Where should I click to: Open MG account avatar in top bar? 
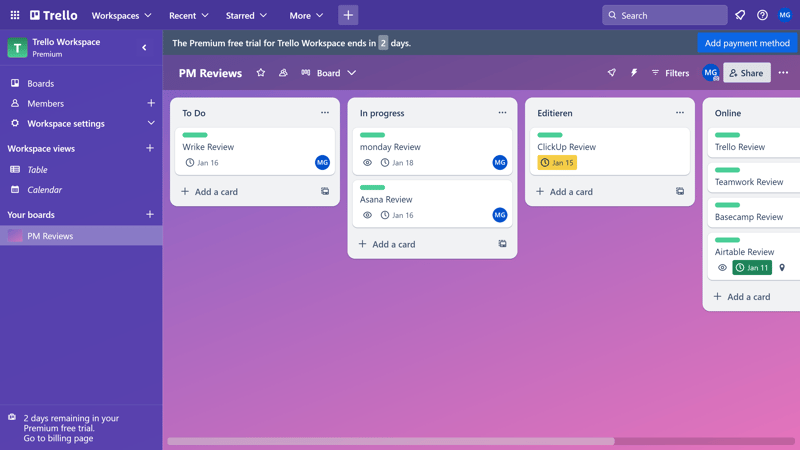tap(785, 15)
